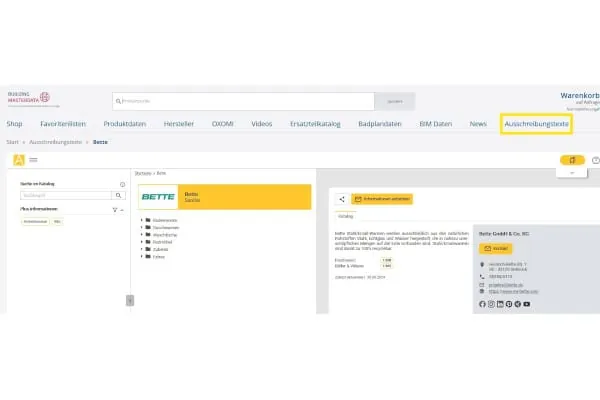Viewport: 600px width, 400px height.
Task: Open the Warenkorb link
Action: click(x=580, y=96)
